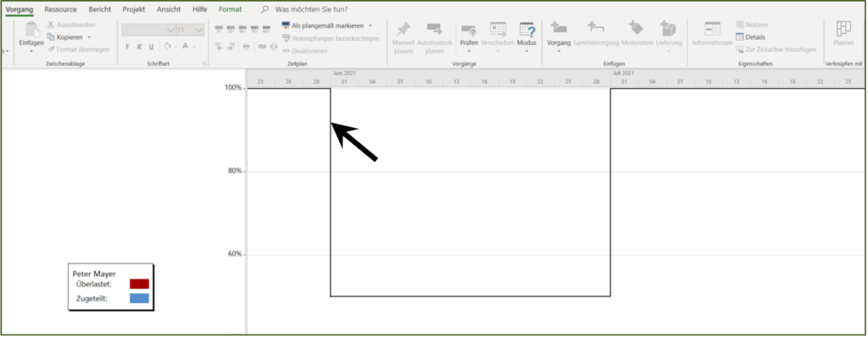868x337 pixels.
Task: Open the font size combo box
Action: (x=191, y=30)
